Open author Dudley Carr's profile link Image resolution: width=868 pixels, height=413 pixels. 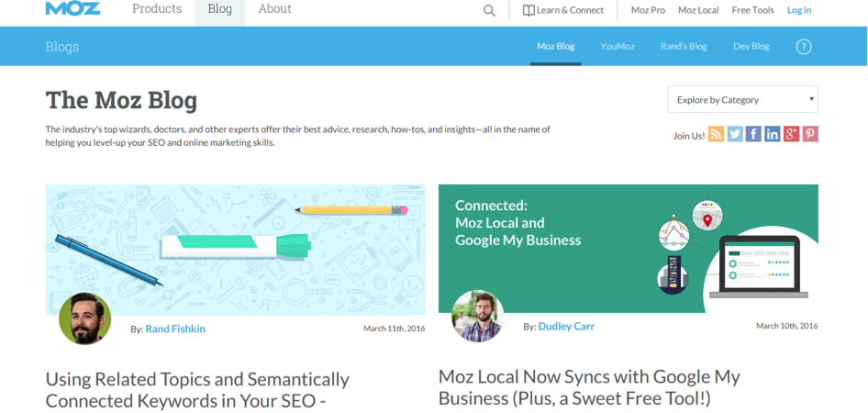click(x=566, y=327)
